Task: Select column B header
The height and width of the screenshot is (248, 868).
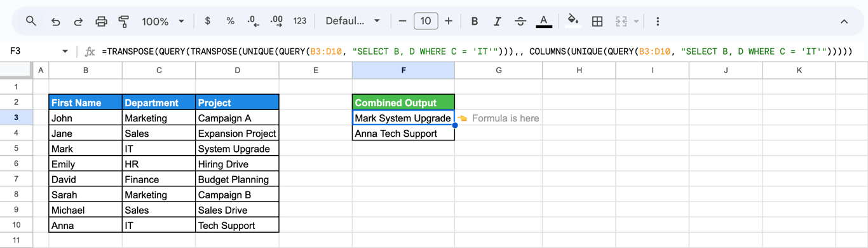Action: (x=86, y=70)
